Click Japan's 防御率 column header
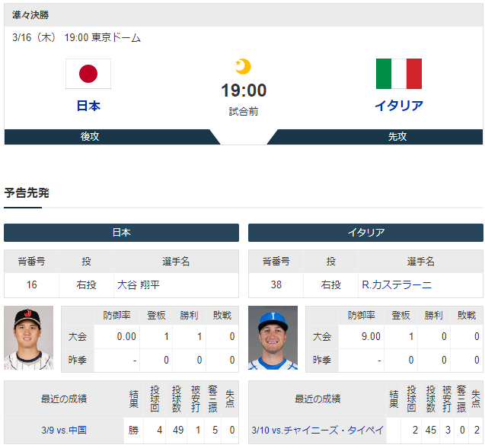Image resolution: width=485 pixels, height=448 pixels. tap(117, 315)
